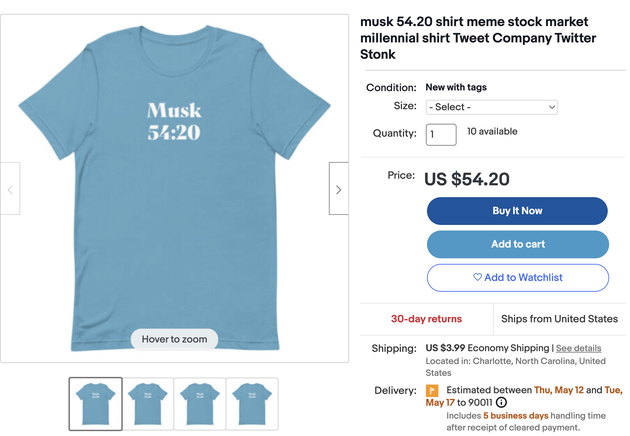Click the Hover to zoom label
This screenshot has width=630, height=436.
point(174,339)
